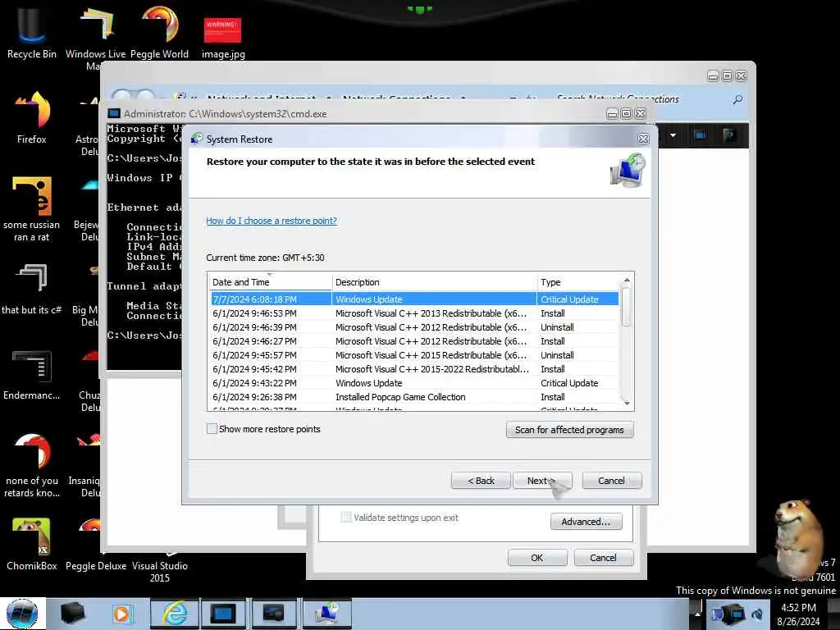
Task: Cancel the System Restore wizard
Action: pos(611,481)
